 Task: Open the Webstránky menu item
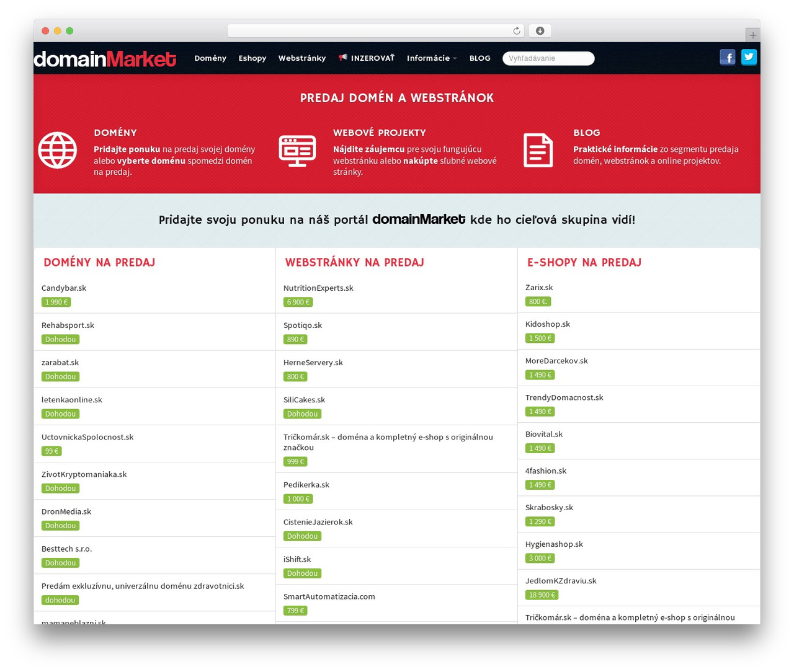pos(302,58)
